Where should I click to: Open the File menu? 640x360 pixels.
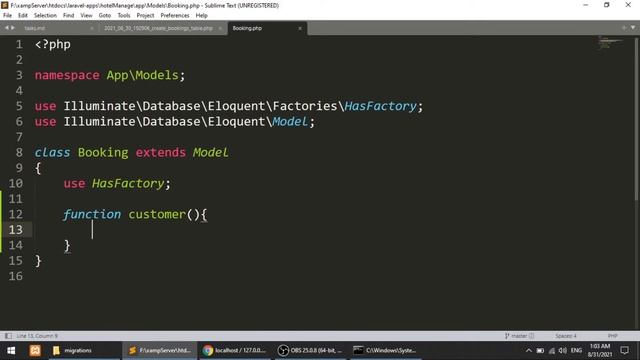click(x=7, y=16)
